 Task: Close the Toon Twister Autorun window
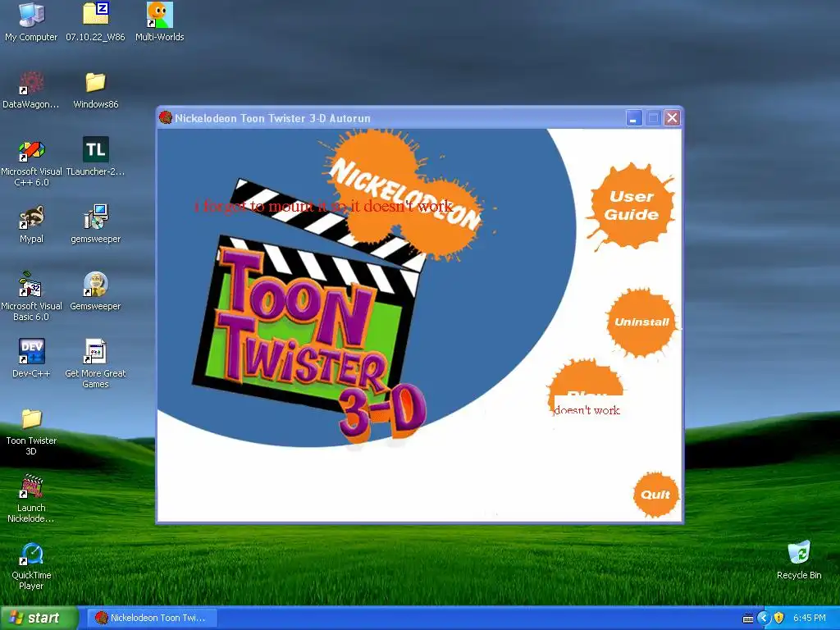(x=672, y=118)
